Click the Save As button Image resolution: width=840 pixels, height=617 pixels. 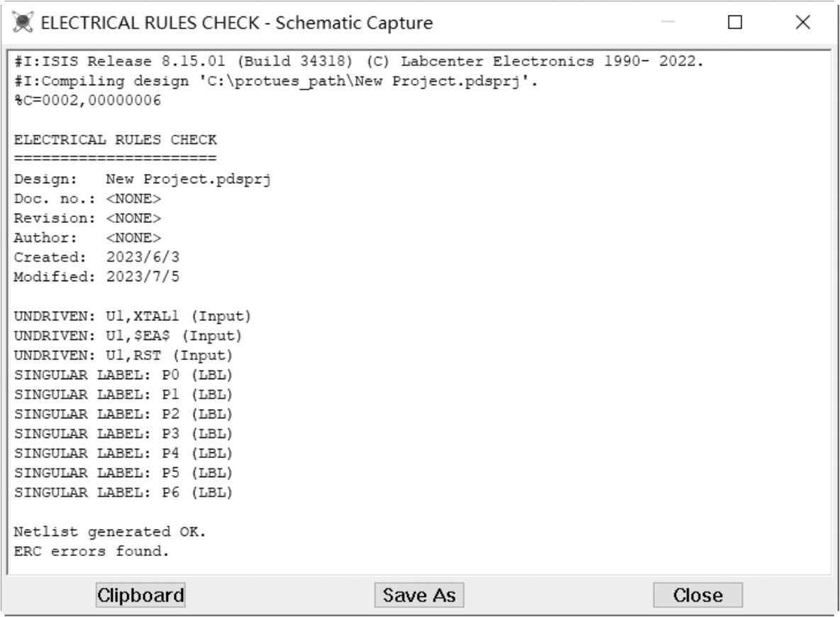pos(419,595)
